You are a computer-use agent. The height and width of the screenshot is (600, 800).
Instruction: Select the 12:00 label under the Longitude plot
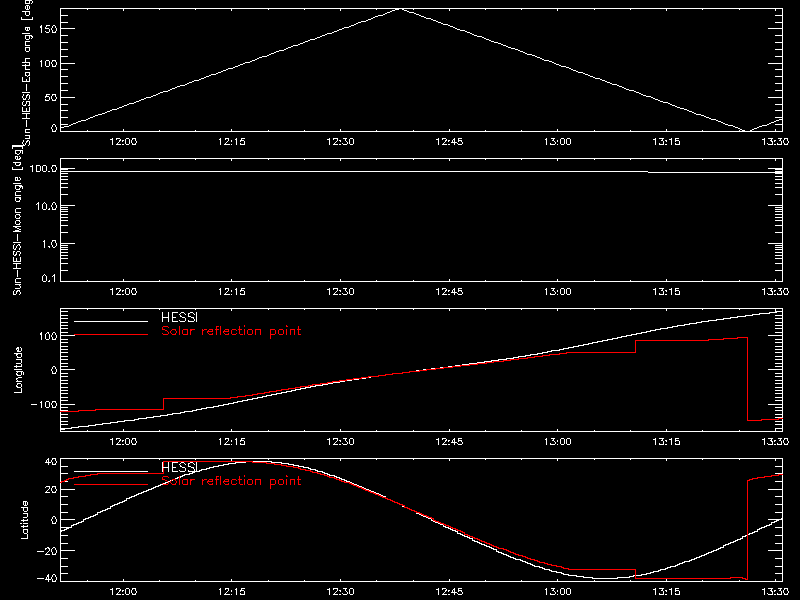tap(123, 441)
